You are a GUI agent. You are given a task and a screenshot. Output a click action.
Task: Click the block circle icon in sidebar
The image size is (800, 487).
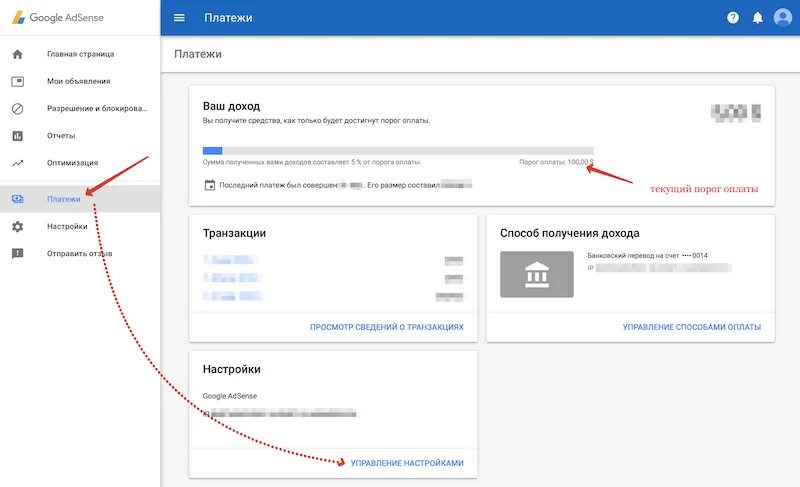click(17, 109)
